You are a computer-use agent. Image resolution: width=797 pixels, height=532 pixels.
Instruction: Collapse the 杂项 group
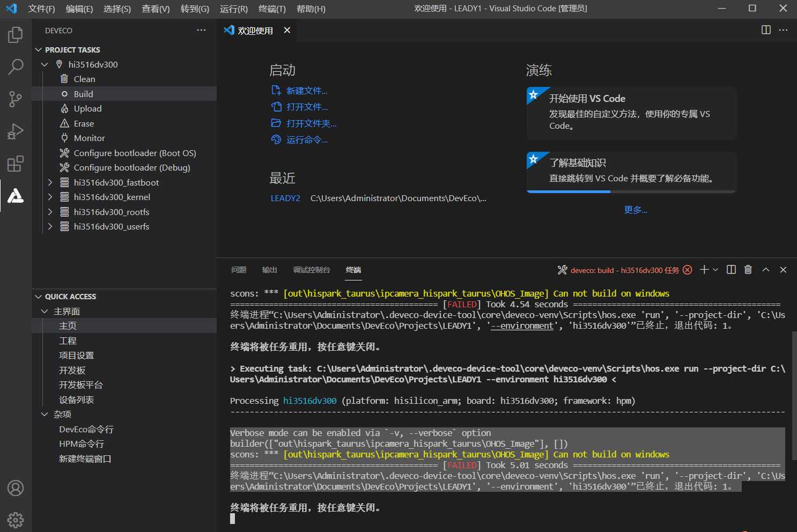coord(45,414)
